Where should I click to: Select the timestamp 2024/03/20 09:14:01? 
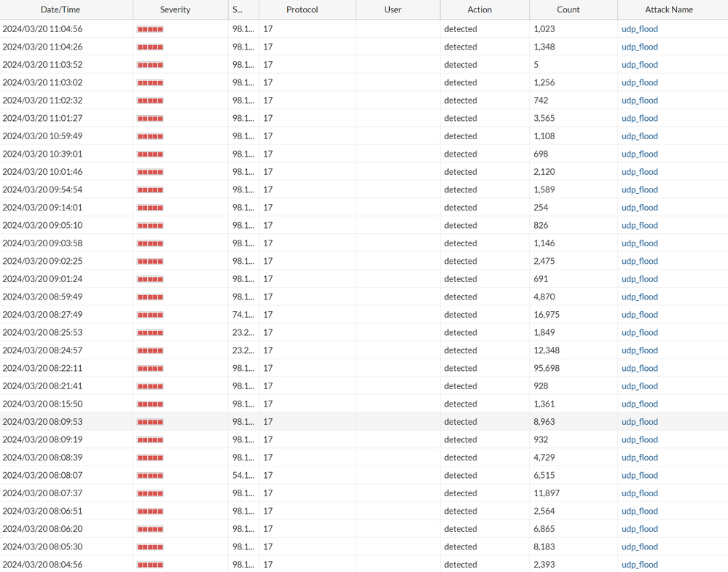[x=42, y=208]
